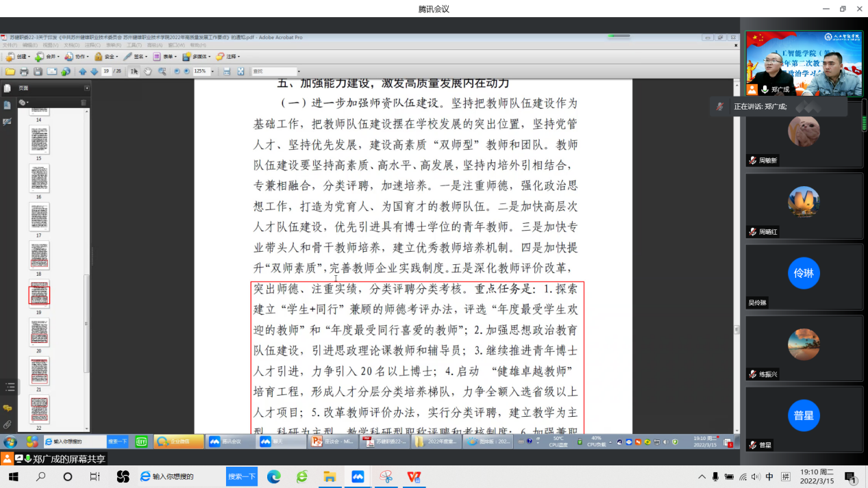Go to next page with down arrow
Viewport: 868px width, 488px height.
click(95, 71)
